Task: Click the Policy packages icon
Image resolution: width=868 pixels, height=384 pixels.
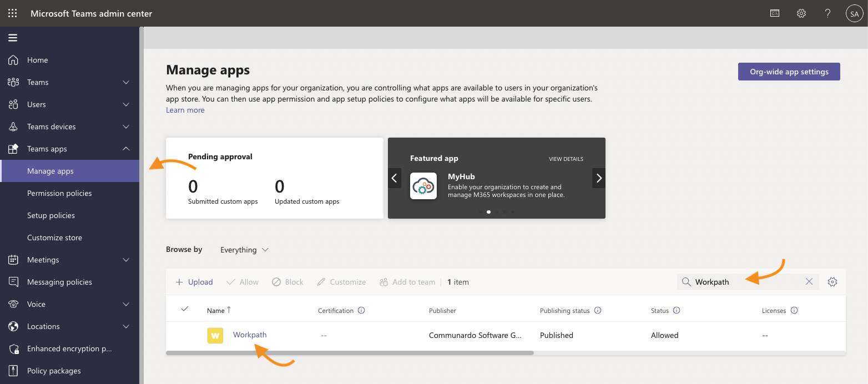Action: point(13,371)
